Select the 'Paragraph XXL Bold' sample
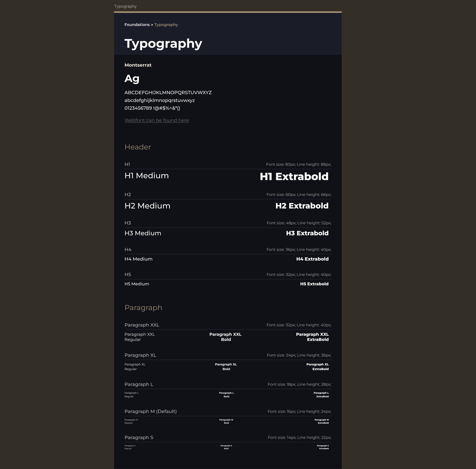476x469 pixels. coord(225,337)
